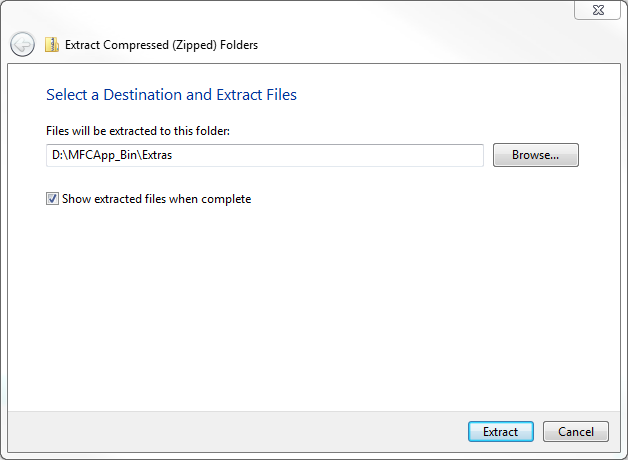
Task: Click the Browse... button
Action: pyautogui.click(x=535, y=155)
